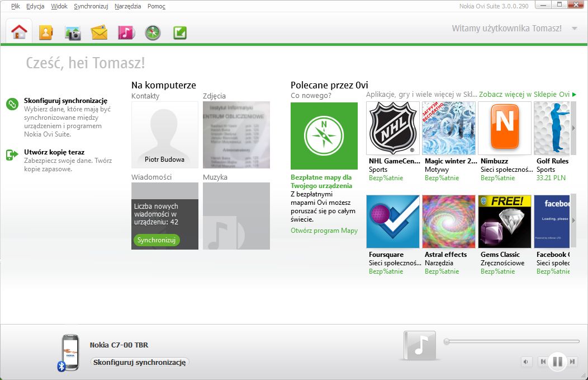588x380 pixels.
Task: Click the Nokia C7-00 phone icon
Action: point(70,352)
